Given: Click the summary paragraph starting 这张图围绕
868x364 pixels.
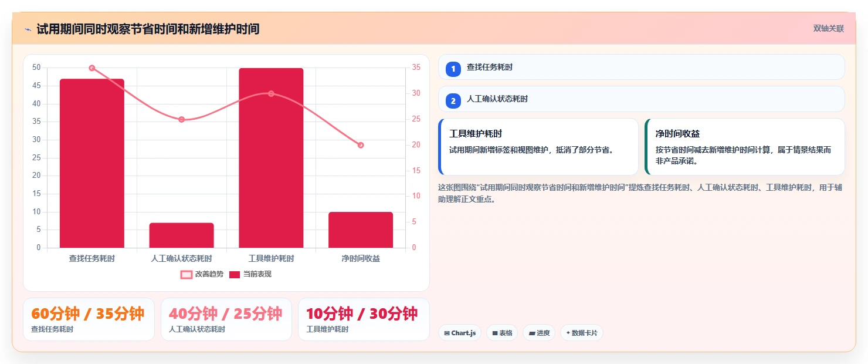Looking at the screenshot, I should [x=640, y=193].
